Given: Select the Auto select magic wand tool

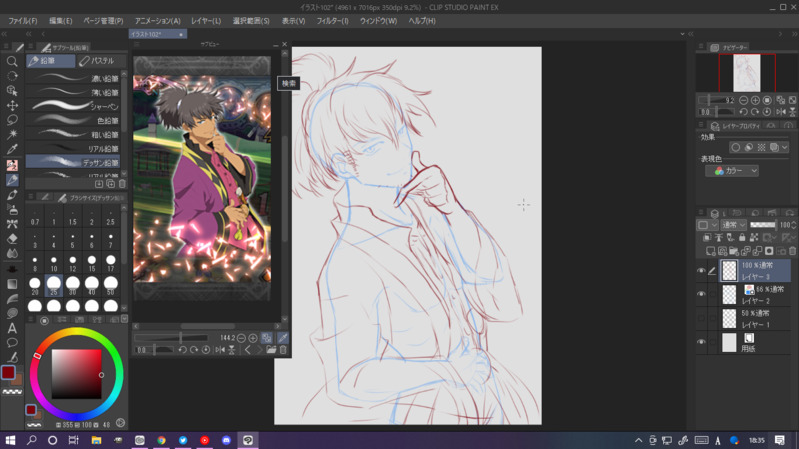Looking at the screenshot, I should [12, 134].
